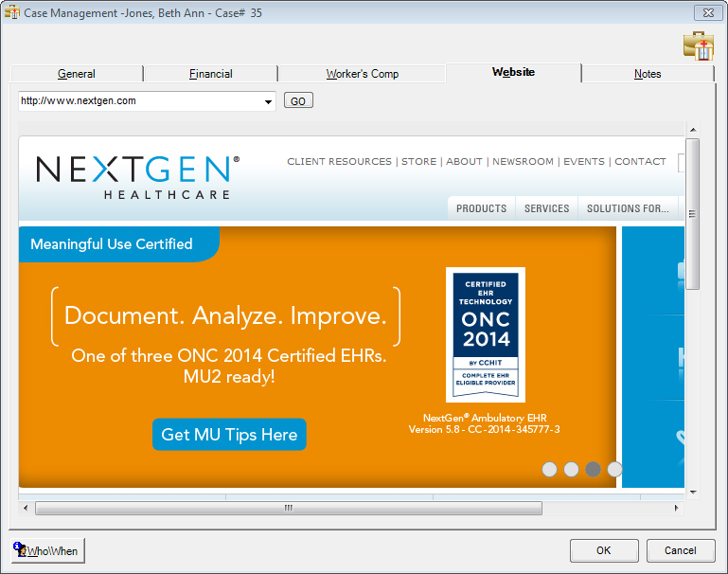This screenshot has width=728, height=574.
Task: Switch to the Financial tab
Action: (x=211, y=74)
